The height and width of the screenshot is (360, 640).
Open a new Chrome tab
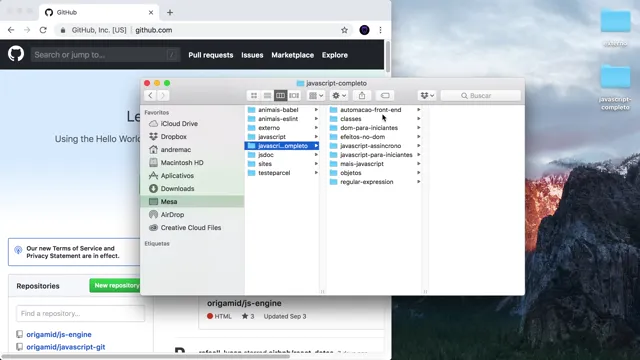click(170, 12)
